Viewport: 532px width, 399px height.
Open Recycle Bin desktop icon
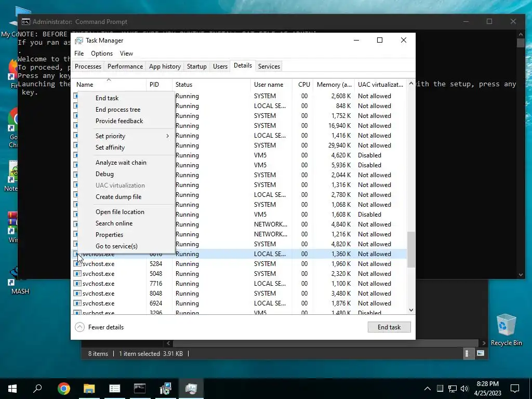pyautogui.click(x=506, y=330)
